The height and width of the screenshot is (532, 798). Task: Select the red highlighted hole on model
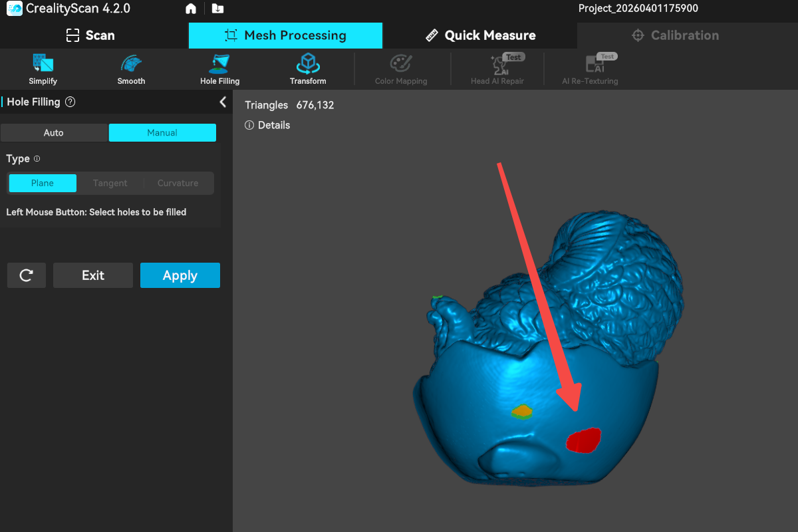click(x=583, y=440)
